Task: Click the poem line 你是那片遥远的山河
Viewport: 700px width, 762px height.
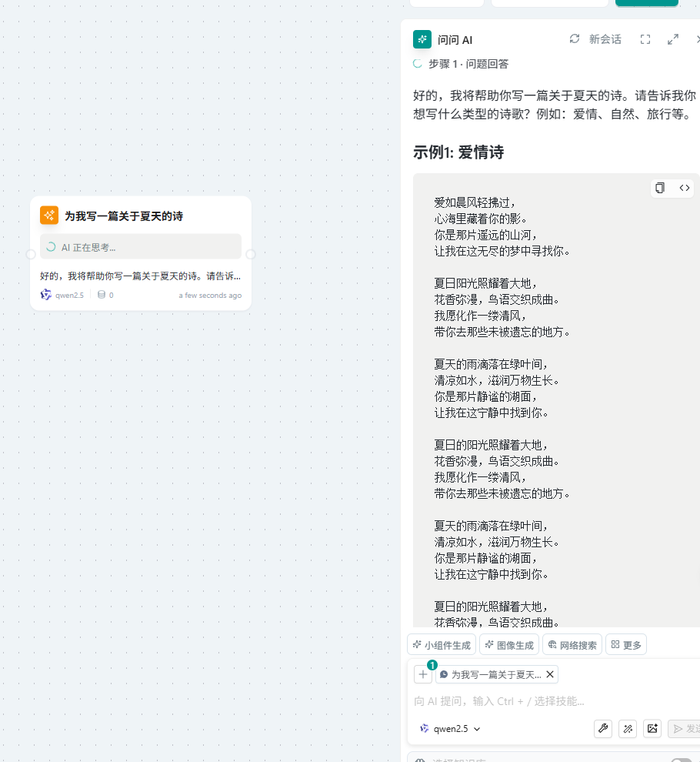Action: pyautogui.click(x=486, y=235)
